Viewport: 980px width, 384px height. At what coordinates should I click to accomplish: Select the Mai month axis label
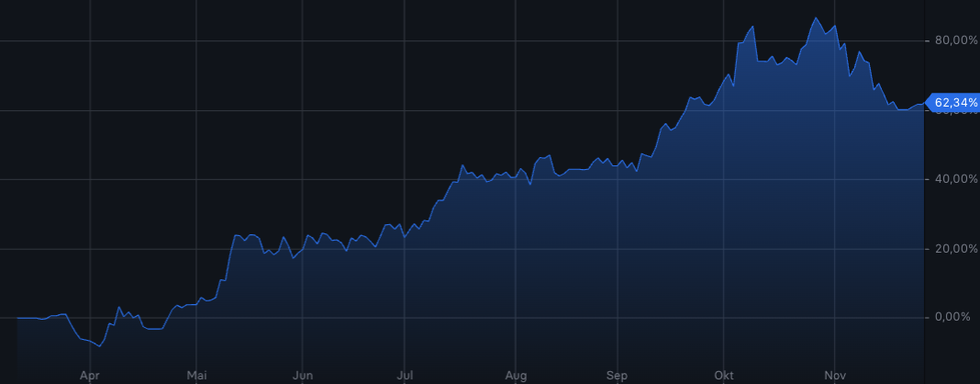coord(196,375)
